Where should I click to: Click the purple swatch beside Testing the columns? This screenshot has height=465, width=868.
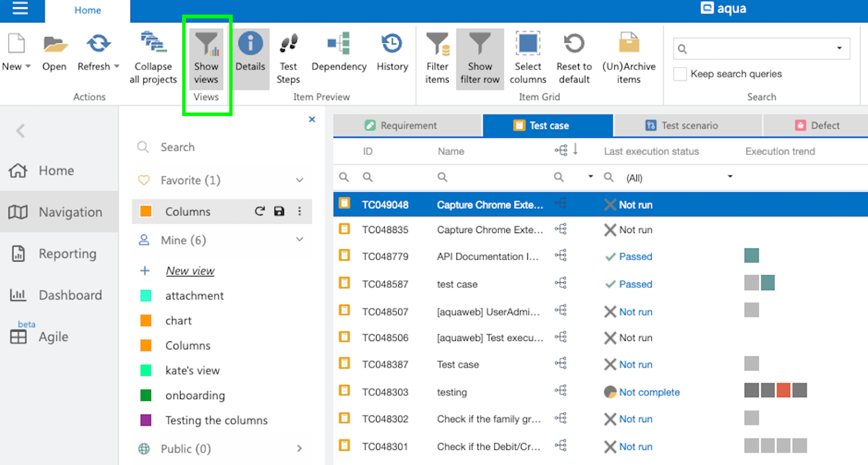coord(146,420)
